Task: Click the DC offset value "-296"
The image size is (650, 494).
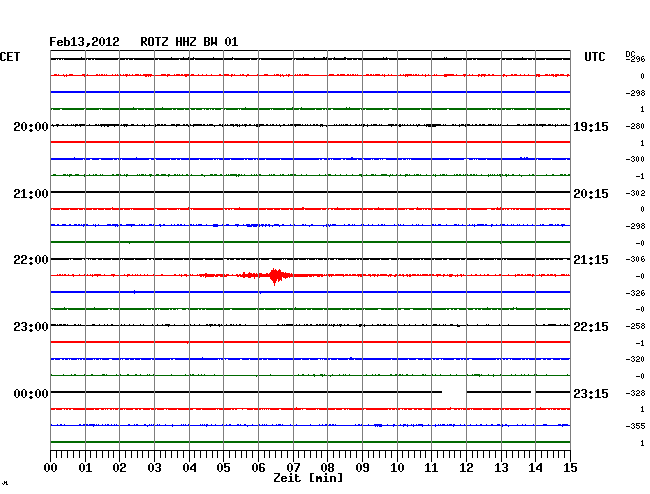Action: [635, 59]
